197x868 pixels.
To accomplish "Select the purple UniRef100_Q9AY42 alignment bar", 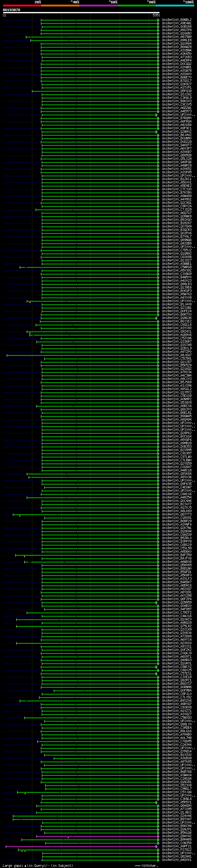I will [x=98, y=836].
